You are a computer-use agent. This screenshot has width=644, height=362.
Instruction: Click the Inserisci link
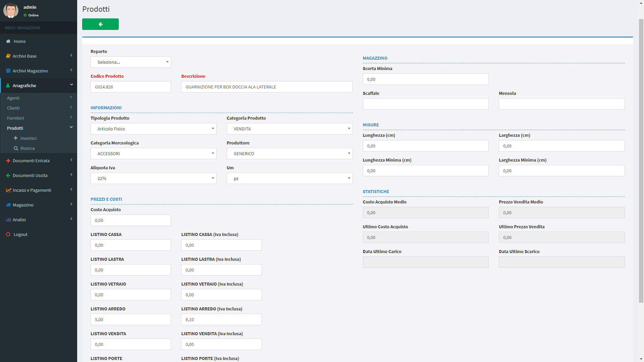pos(29,138)
